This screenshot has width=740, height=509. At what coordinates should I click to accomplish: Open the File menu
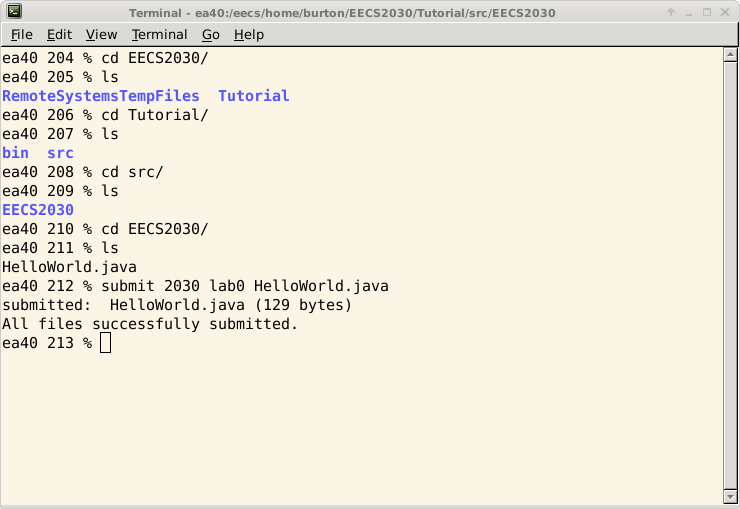tap(22, 34)
